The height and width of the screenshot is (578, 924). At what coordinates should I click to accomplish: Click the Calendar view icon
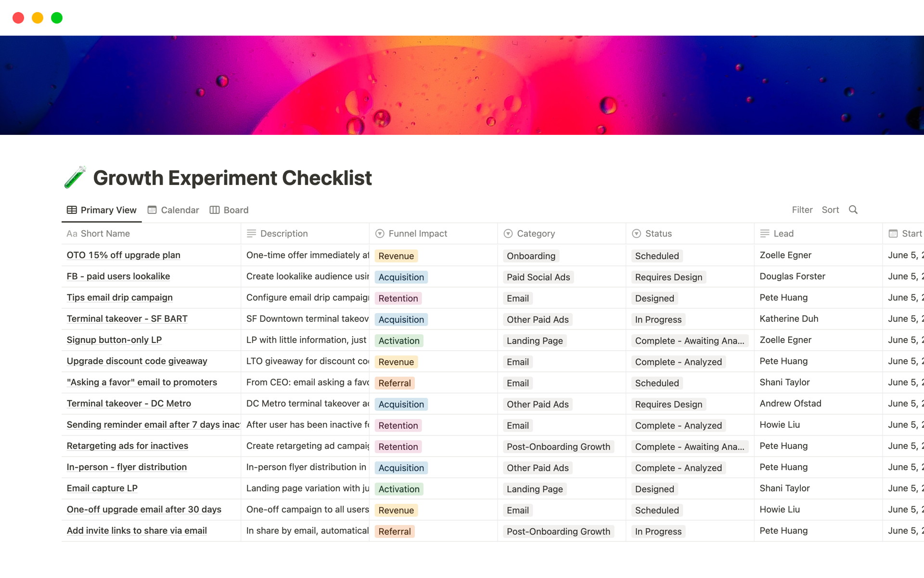[152, 210]
